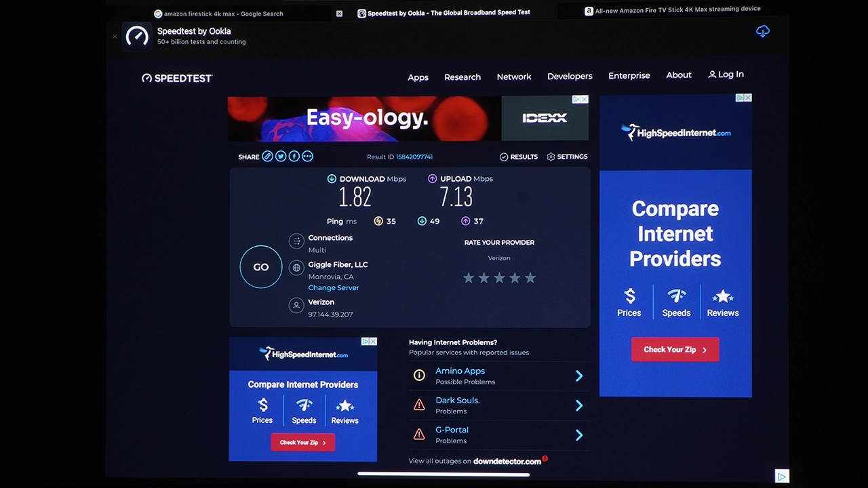Image resolution: width=868 pixels, height=488 pixels.
Task: Share result on Twitter
Action: [x=281, y=157]
